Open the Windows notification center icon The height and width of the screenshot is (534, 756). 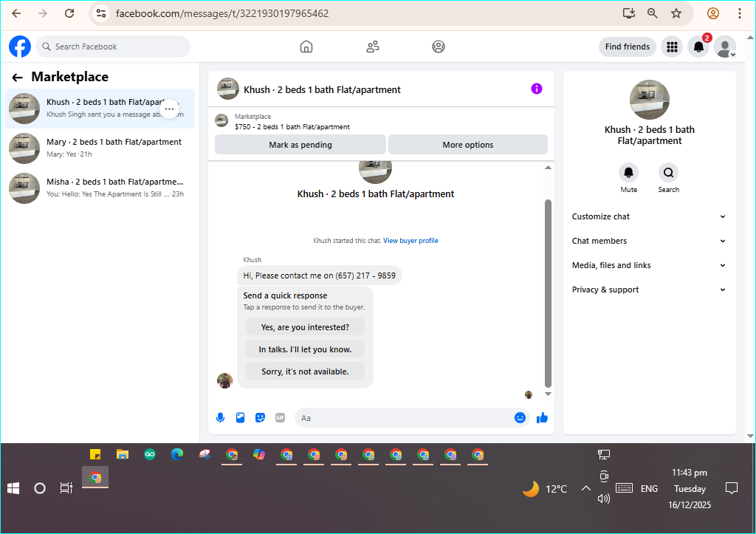click(732, 488)
